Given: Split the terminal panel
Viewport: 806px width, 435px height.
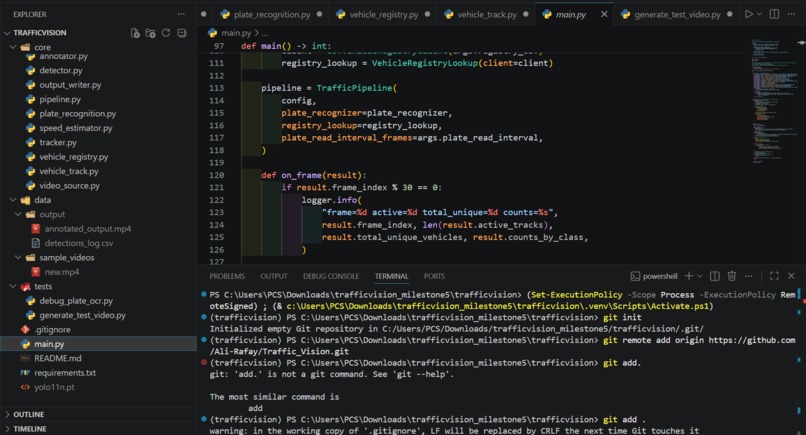Looking at the screenshot, I should (x=715, y=276).
